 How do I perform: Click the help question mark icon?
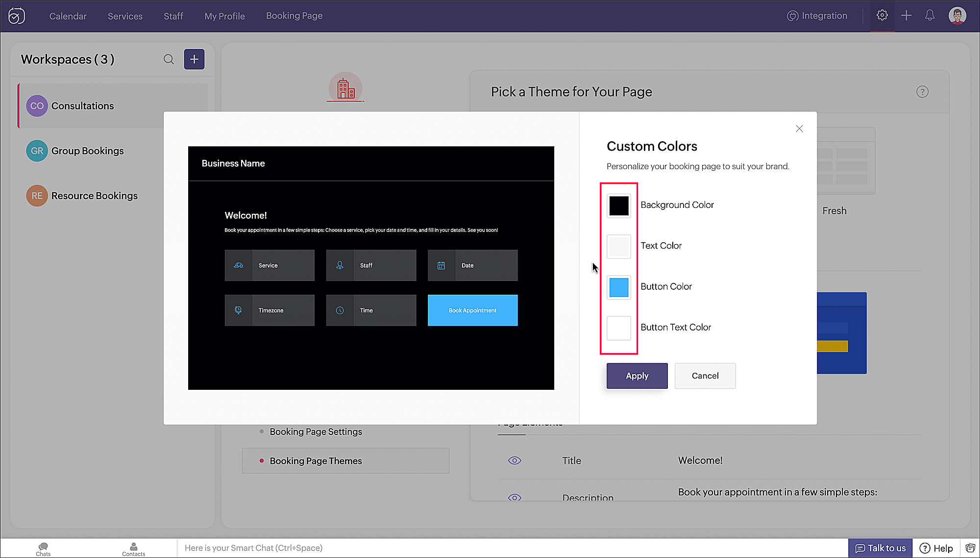922,92
